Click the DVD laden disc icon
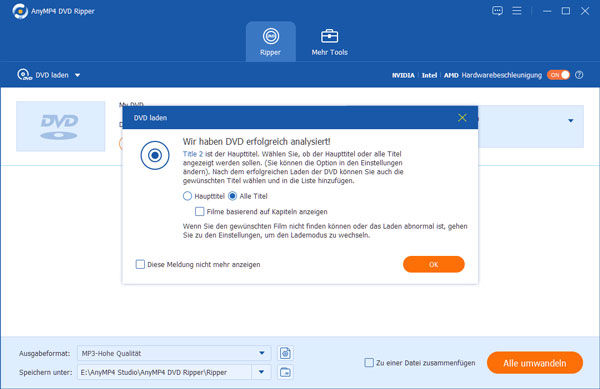Screen dimensions: 600x389 coord(24,75)
